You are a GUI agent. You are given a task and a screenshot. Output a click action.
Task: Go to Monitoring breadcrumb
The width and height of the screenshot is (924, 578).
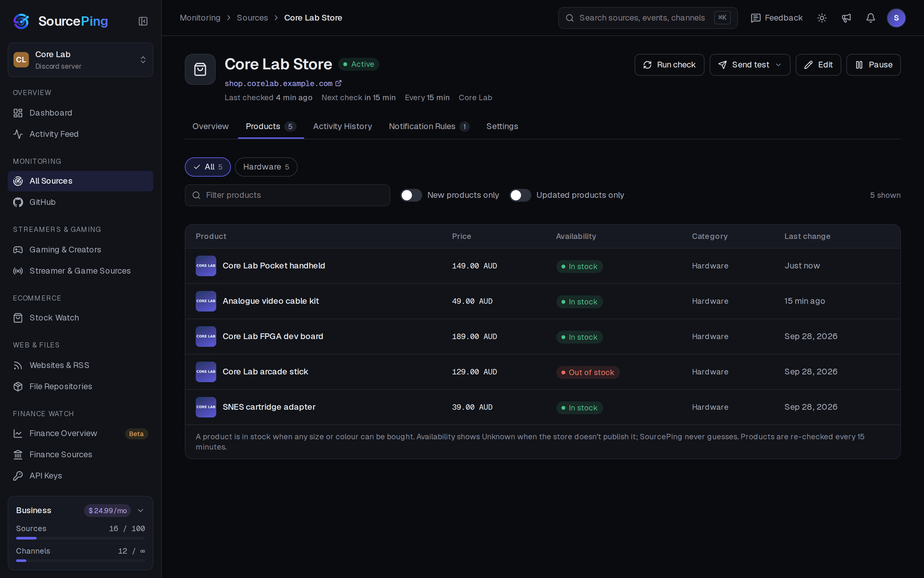pos(200,18)
